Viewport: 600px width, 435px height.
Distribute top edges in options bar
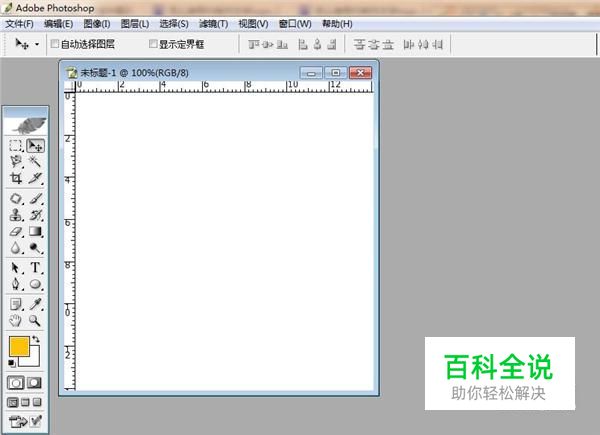click(359, 45)
